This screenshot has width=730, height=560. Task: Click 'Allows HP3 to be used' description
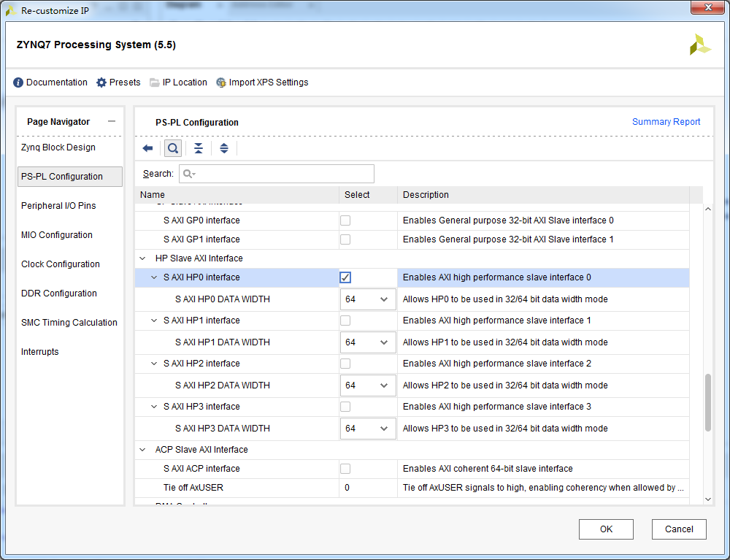pos(505,429)
